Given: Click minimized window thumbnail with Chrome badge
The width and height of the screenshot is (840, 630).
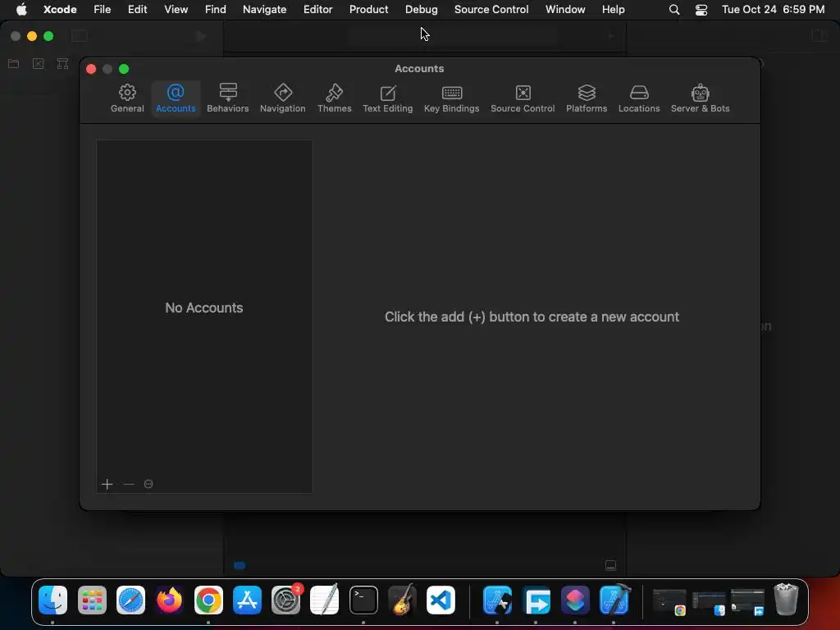Looking at the screenshot, I should (669, 601).
